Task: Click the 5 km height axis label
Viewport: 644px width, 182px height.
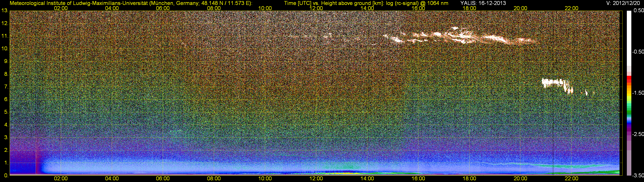Action: pyautogui.click(x=6, y=112)
